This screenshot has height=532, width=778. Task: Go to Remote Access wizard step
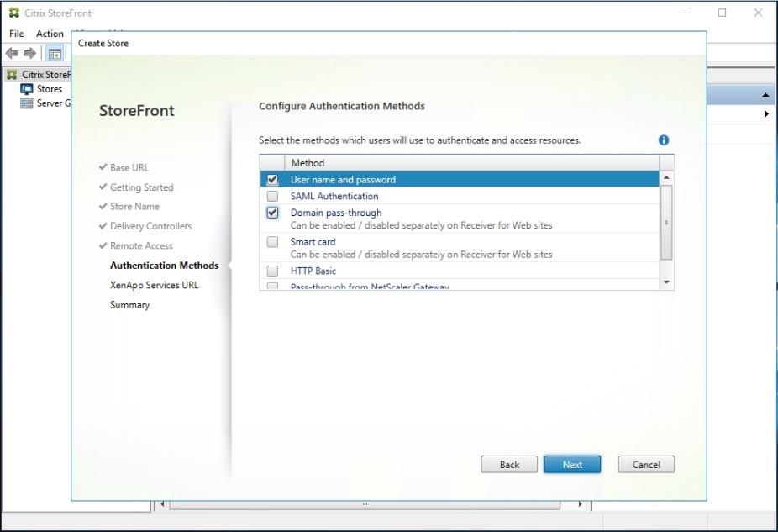[141, 245]
